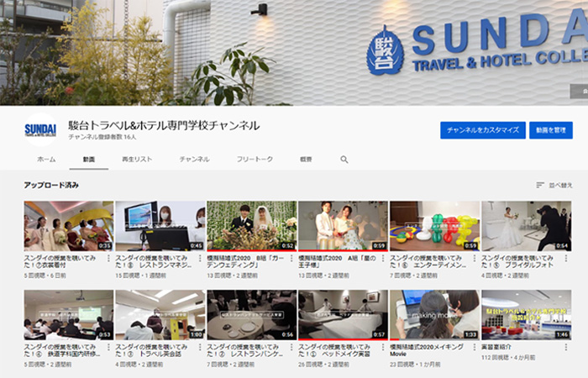Open options menu for ③トラベル英会話 video

point(200,347)
